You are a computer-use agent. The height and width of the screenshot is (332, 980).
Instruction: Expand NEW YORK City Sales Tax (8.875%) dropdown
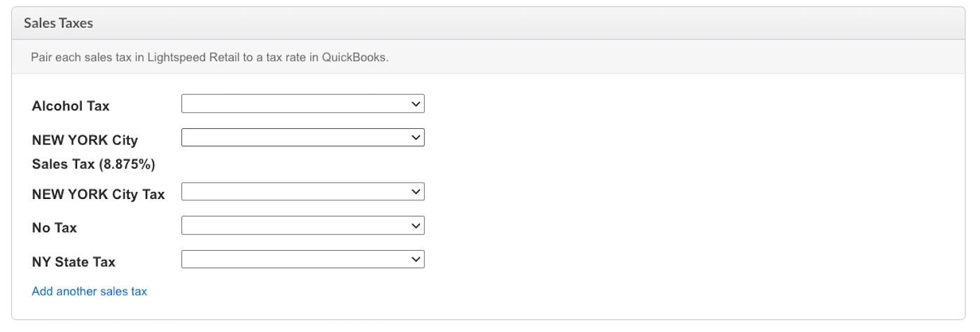[x=302, y=137]
